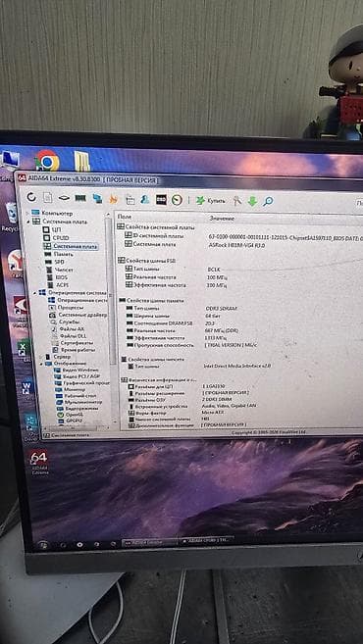
Task: Click the Micro ATX form factor value
Action: point(212,412)
